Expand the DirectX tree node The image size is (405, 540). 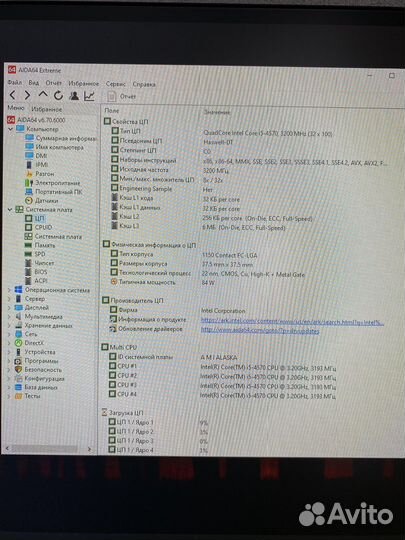click(9, 343)
